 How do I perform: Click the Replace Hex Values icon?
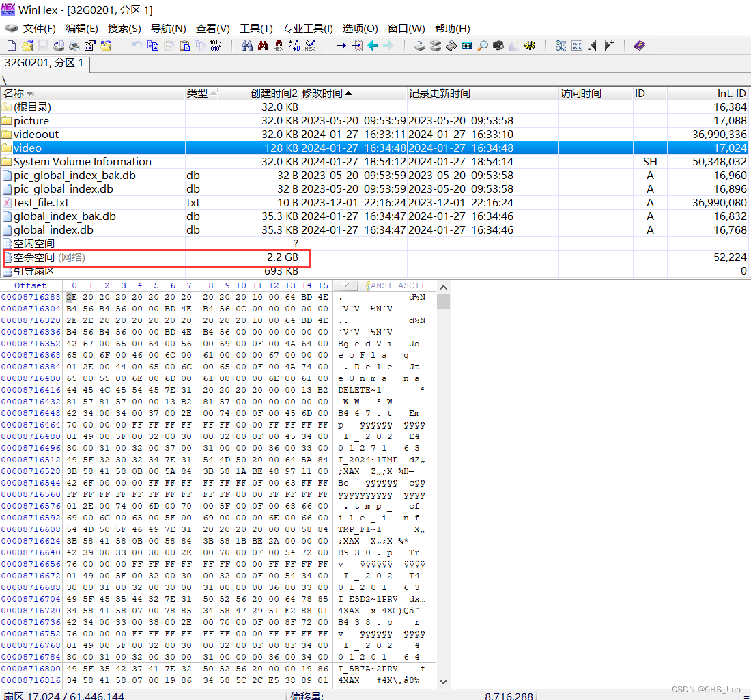310,46
